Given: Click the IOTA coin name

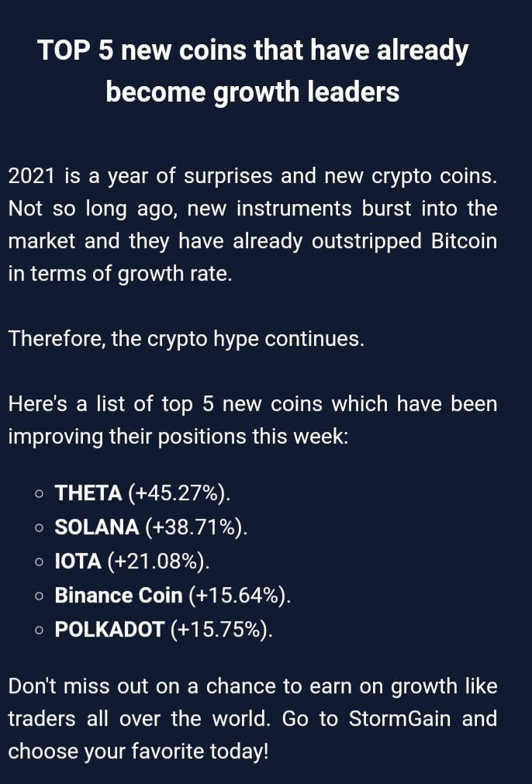Looking at the screenshot, I should click(x=78, y=561).
